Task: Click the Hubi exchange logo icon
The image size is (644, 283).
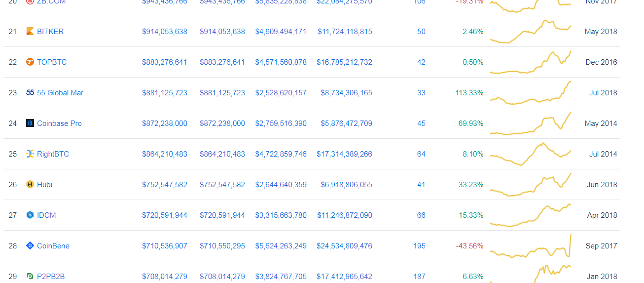Action: [x=30, y=185]
